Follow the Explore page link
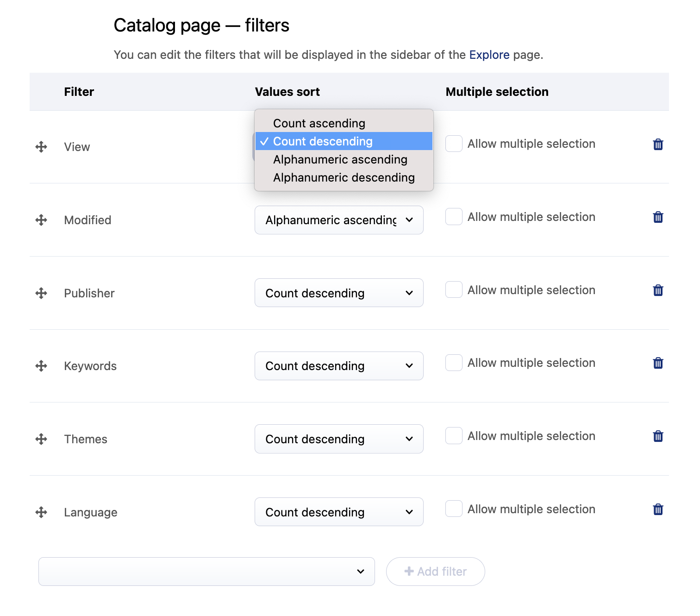700x616 pixels. (489, 55)
